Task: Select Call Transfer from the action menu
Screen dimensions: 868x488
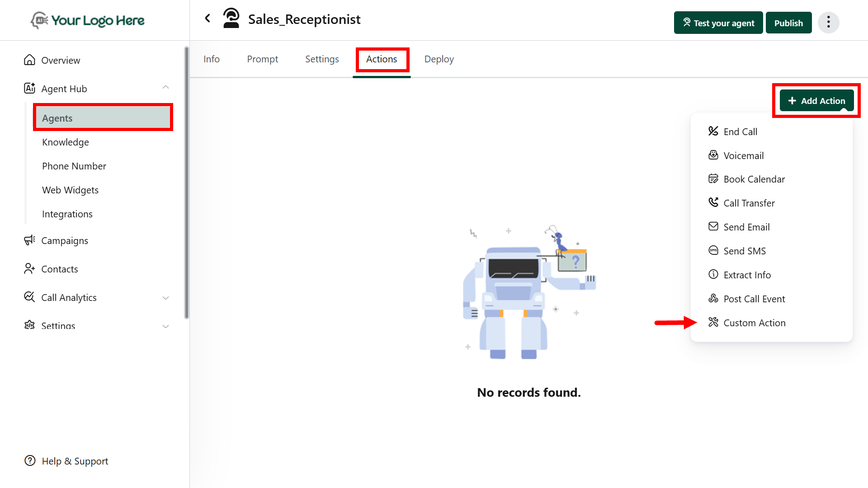Action: (749, 203)
